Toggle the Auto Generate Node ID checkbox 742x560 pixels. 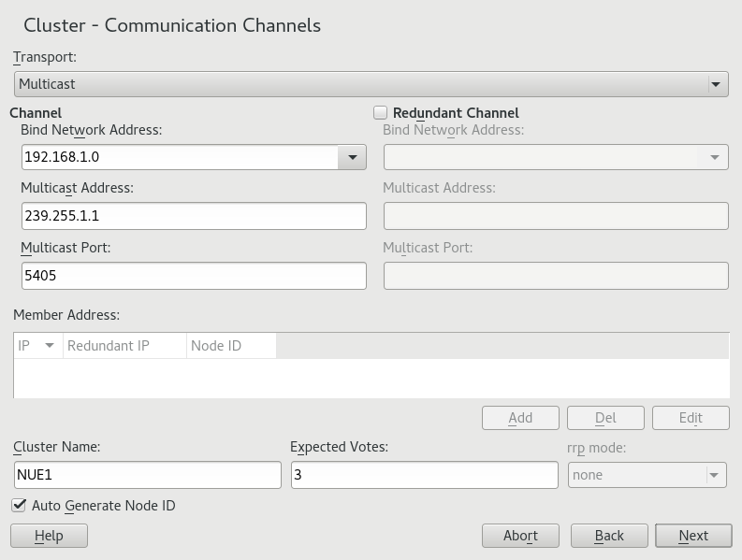(x=19, y=506)
